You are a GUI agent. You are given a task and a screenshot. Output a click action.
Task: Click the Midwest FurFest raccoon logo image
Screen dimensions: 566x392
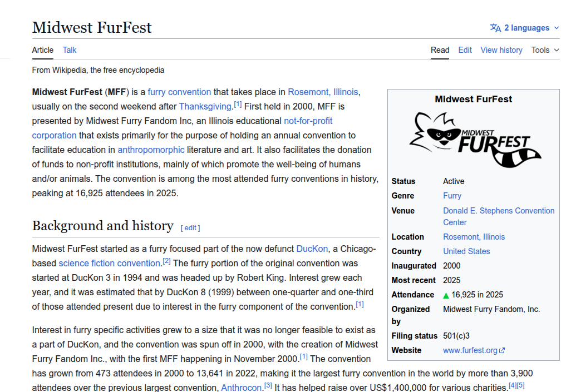(474, 139)
